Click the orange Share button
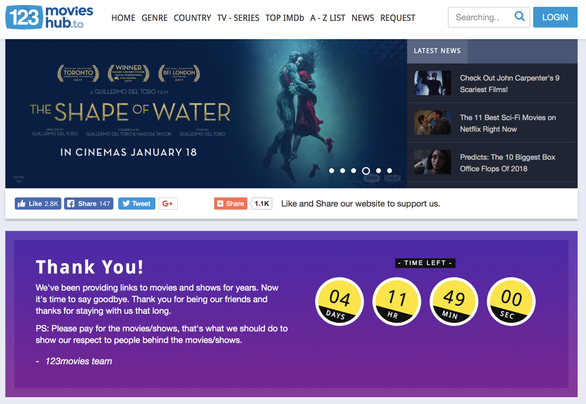The height and width of the screenshot is (404, 586). click(x=231, y=204)
